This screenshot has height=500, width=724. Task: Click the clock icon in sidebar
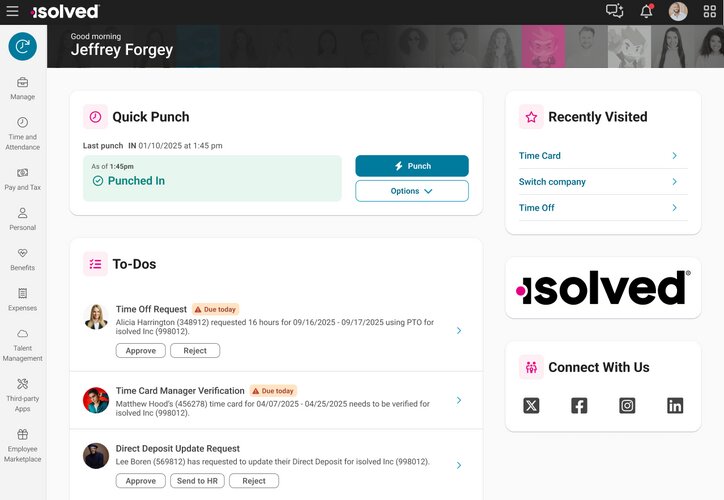[x=22, y=46]
